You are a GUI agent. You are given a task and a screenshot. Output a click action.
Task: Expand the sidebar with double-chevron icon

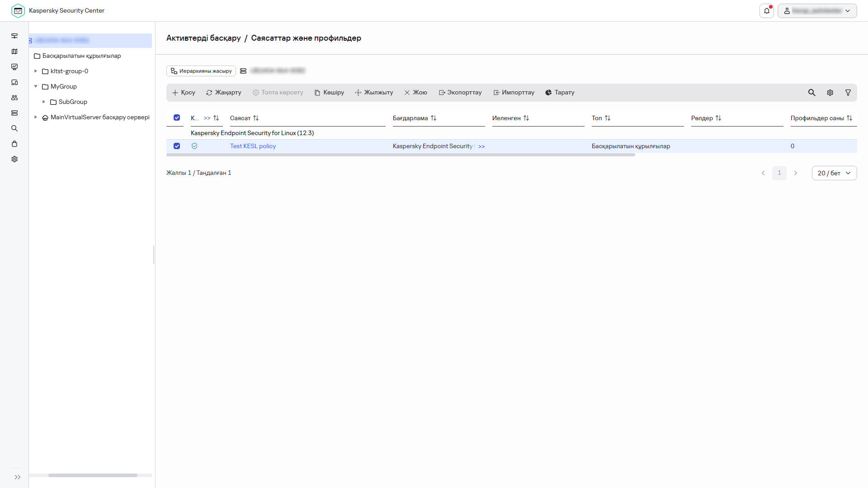[x=18, y=477]
